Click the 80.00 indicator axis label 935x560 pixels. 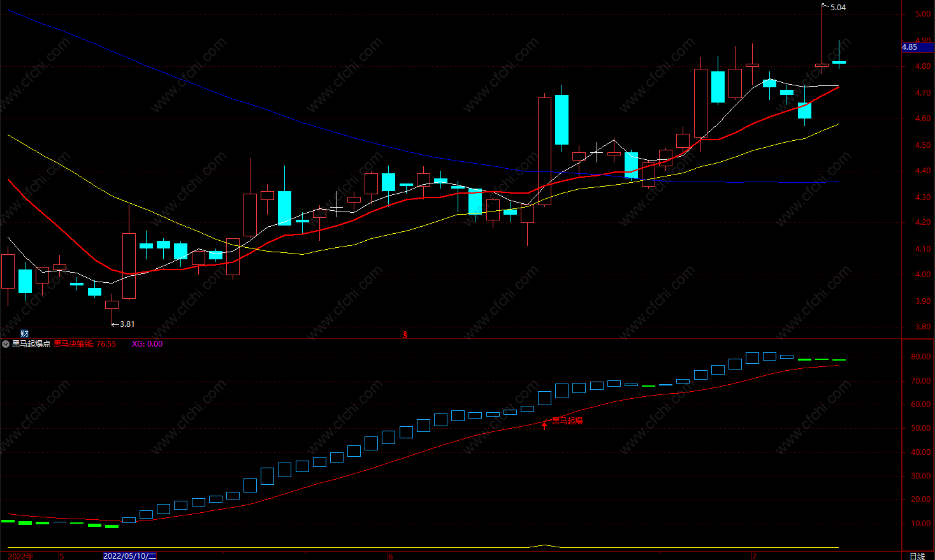pos(920,357)
